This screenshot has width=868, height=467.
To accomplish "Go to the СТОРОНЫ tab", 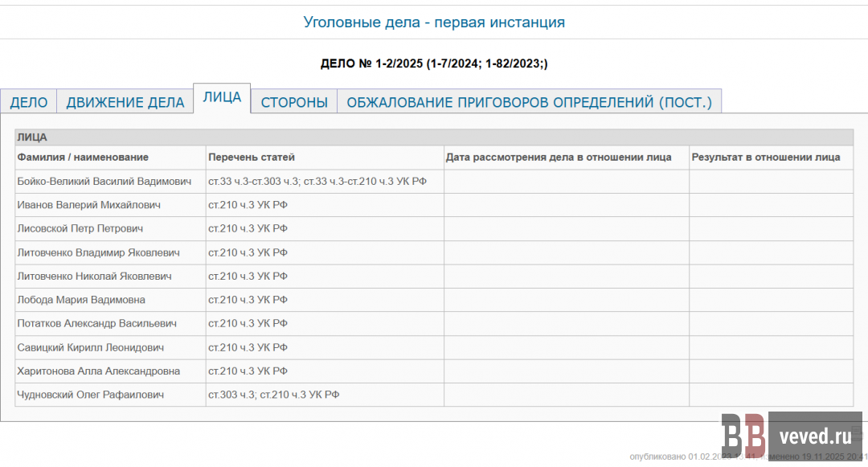I will click(x=294, y=102).
